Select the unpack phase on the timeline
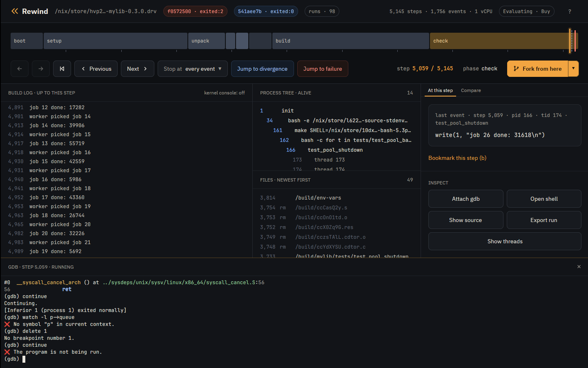The width and height of the screenshot is (588, 368). [x=207, y=41]
